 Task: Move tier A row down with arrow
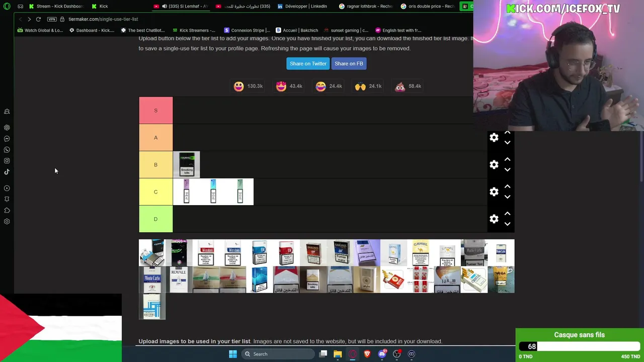[x=507, y=143]
